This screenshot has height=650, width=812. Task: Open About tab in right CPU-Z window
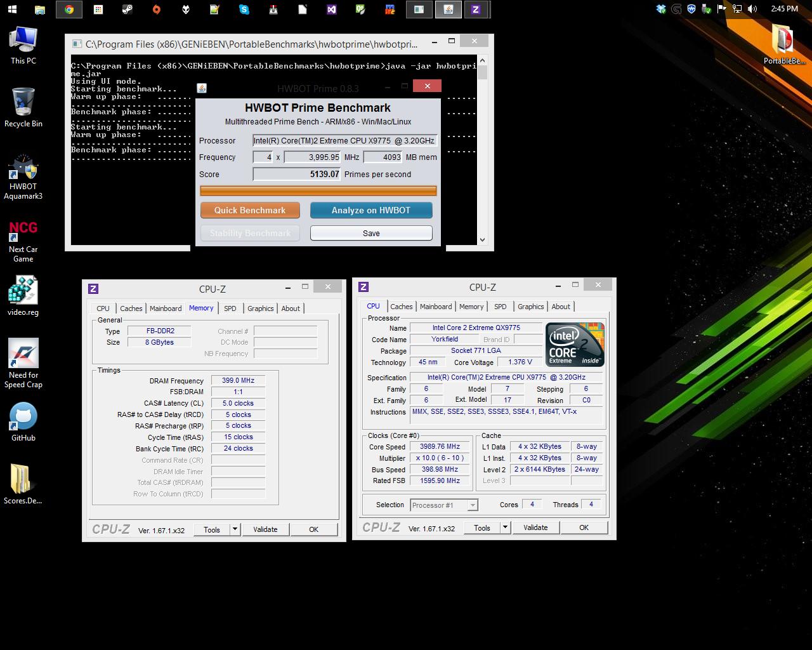(561, 307)
